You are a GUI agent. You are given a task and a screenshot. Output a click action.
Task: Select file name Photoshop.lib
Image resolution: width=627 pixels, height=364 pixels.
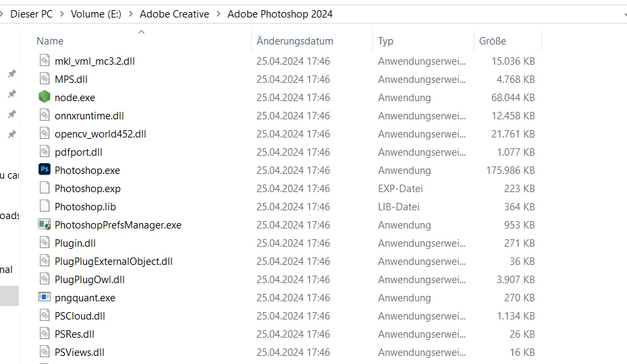coord(85,206)
